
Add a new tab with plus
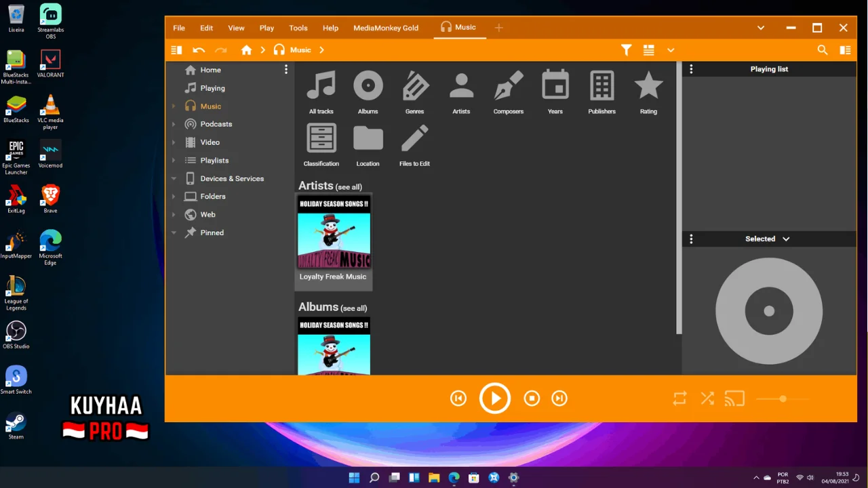tap(498, 28)
